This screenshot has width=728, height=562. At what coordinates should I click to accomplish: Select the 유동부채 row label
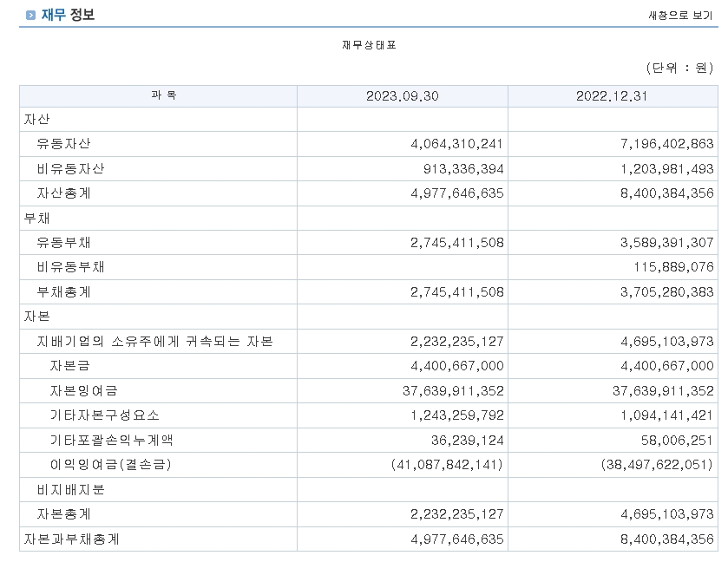pyautogui.click(x=63, y=243)
